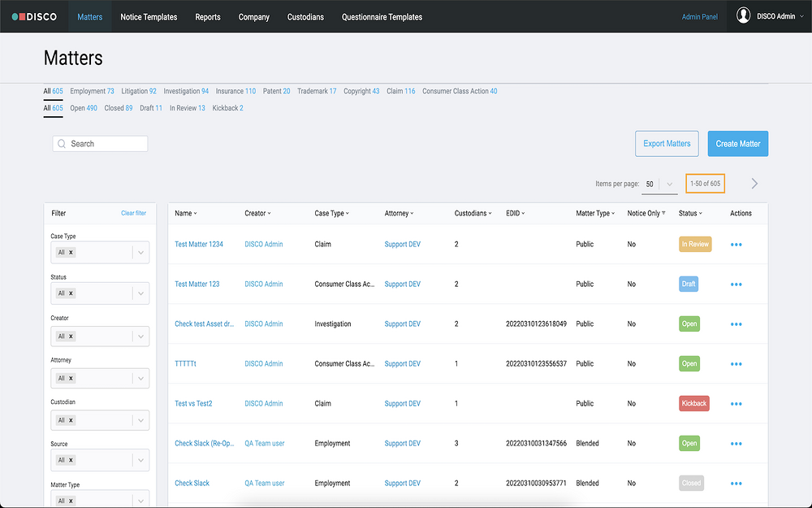Open Custodians in top navigation
This screenshot has width=812, height=508.
pos(305,16)
